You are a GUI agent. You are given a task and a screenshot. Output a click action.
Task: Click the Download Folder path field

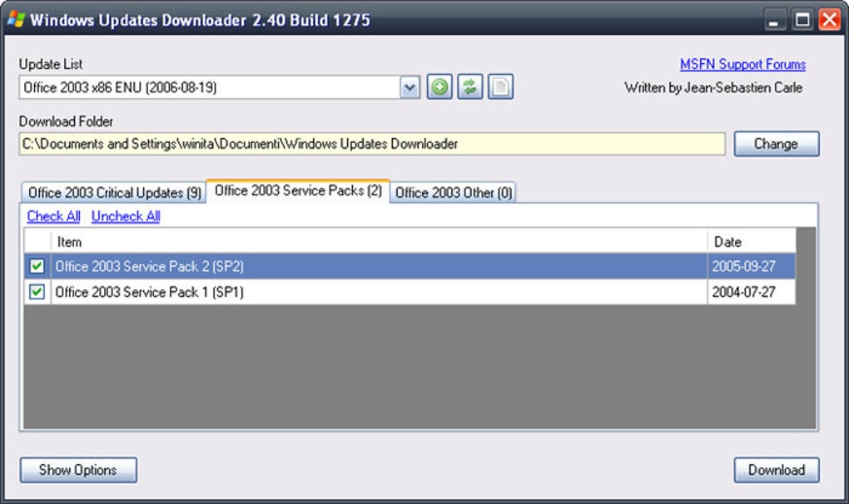click(372, 144)
